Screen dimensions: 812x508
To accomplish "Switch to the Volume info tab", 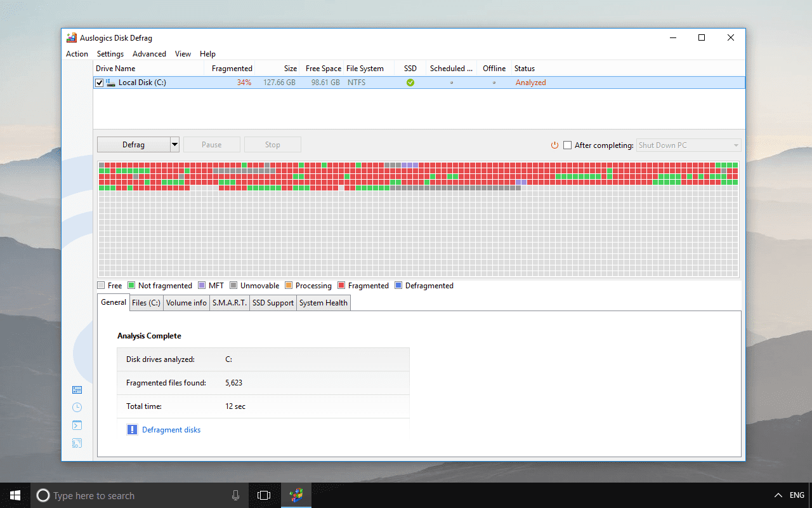I will coord(187,303).
